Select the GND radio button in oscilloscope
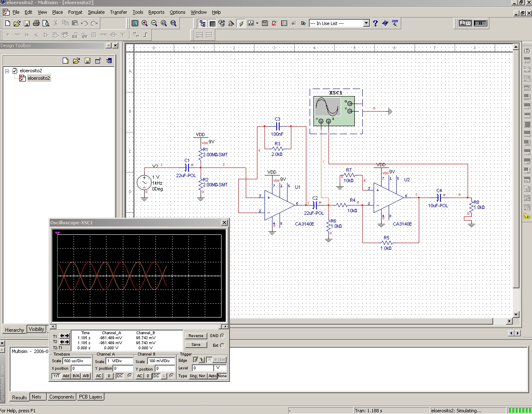 222,336
